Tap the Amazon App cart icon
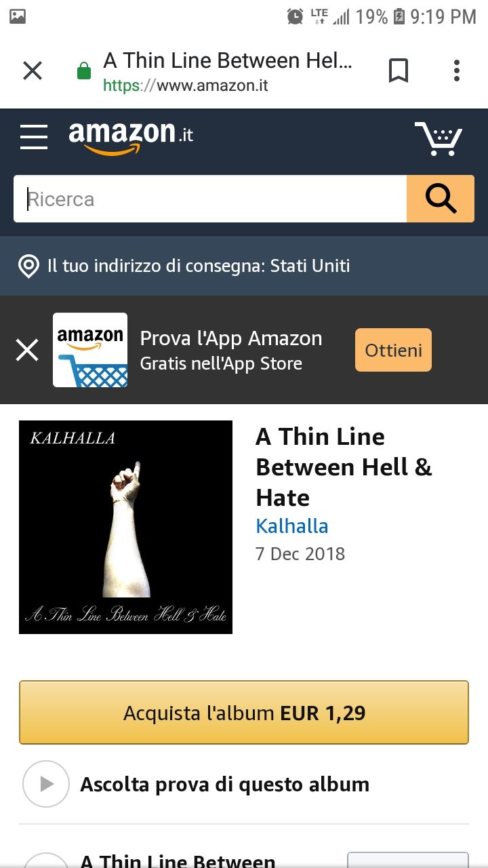The width and height of the screenshot is (488, 868). coord(90,350)
